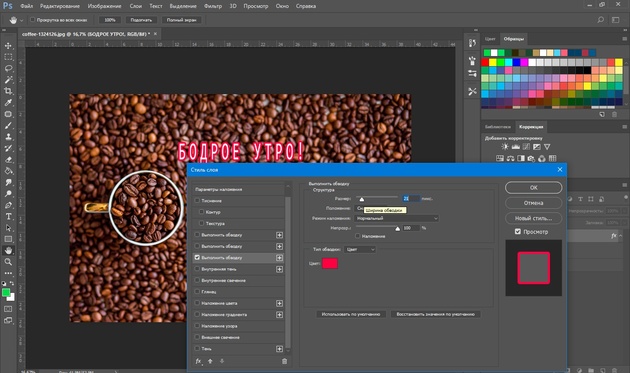Select the Horizontal Type tool
Image resolution: width=630 pixels, height=373 pixels.
(x=8, y=216)
